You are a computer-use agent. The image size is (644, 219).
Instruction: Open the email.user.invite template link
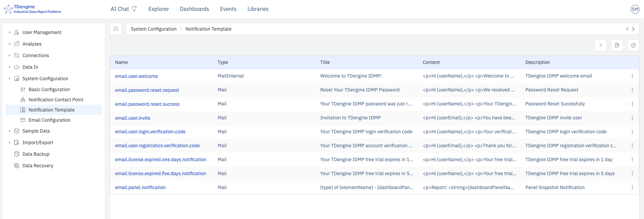click(x=133, y=118)
